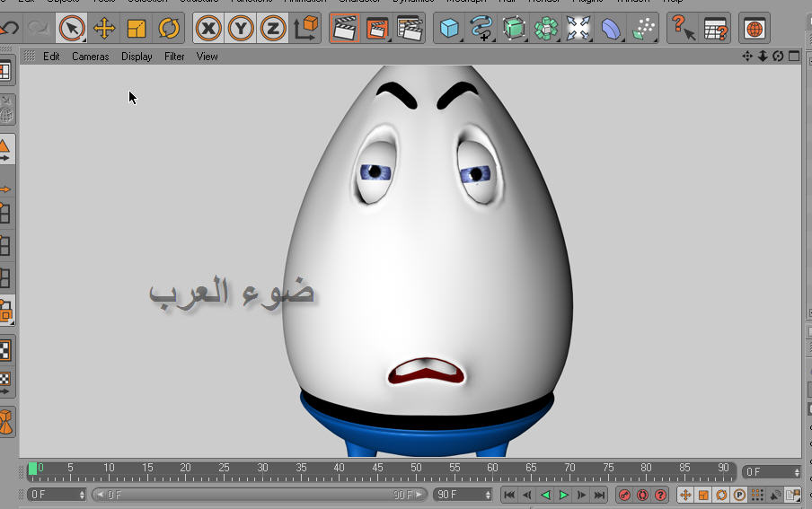Step to next frame
Screen dimensions: 812x509
point(581,495)
